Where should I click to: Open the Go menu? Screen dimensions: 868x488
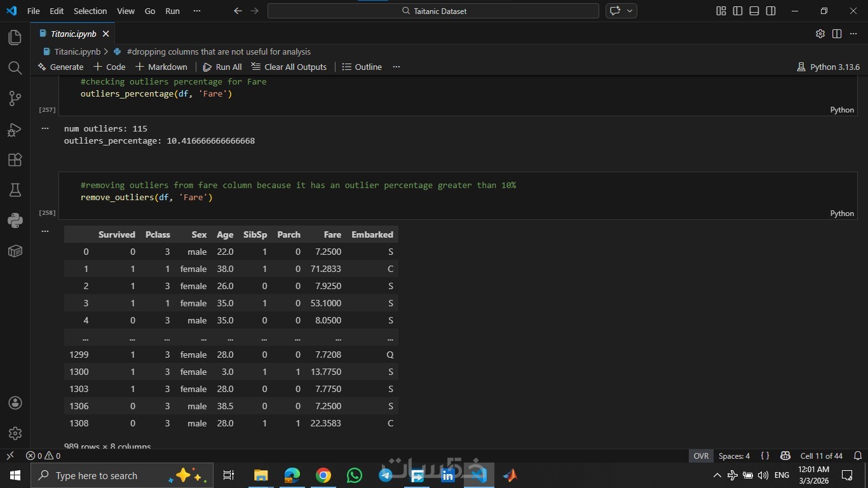click(x=150, y=11)
